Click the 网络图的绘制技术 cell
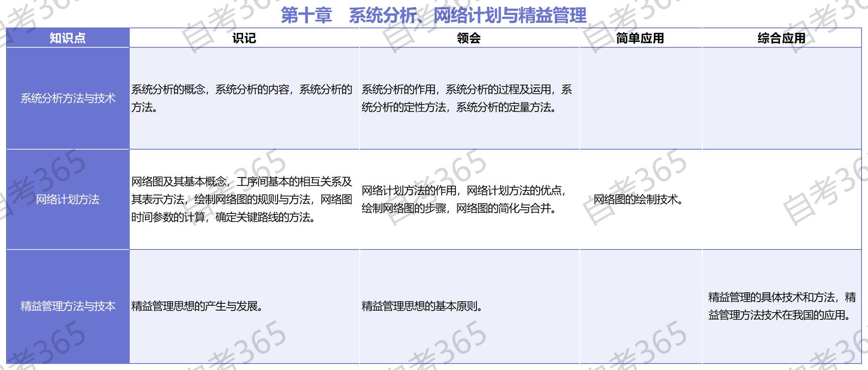The width and height of the screenshot is (868, 370). pyautogui.click(x=638, y=199)
